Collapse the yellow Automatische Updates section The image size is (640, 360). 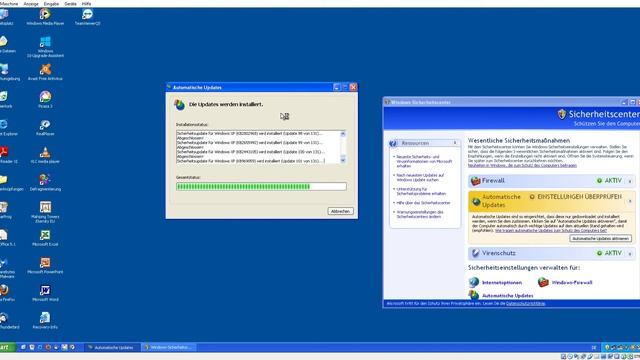pos(630,201)
